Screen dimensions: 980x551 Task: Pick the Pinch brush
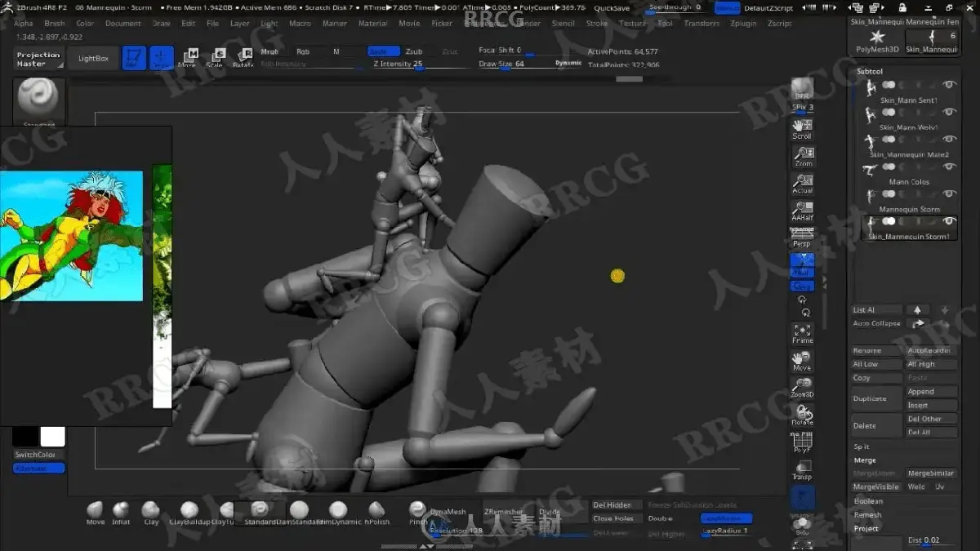[417, 513]
